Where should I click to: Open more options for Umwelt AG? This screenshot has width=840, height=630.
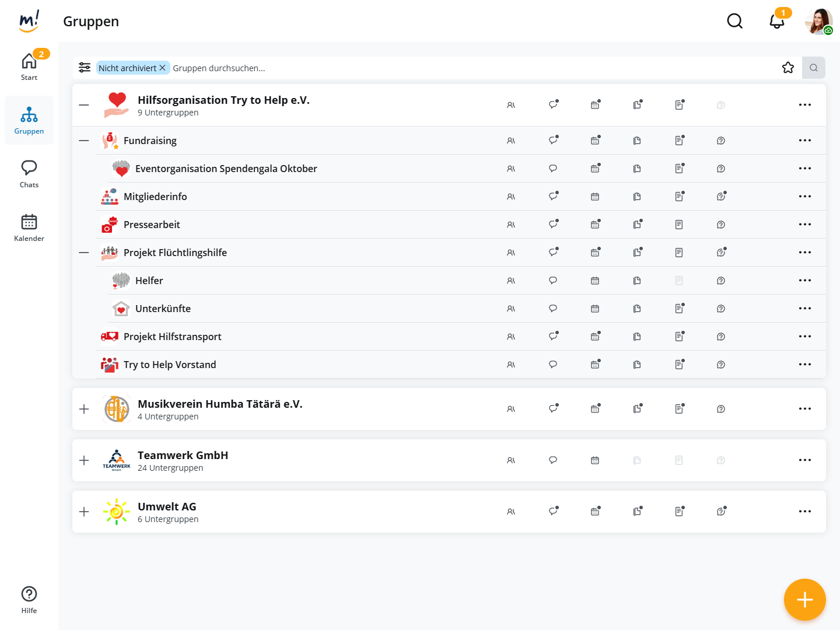(x=805, y=512)
